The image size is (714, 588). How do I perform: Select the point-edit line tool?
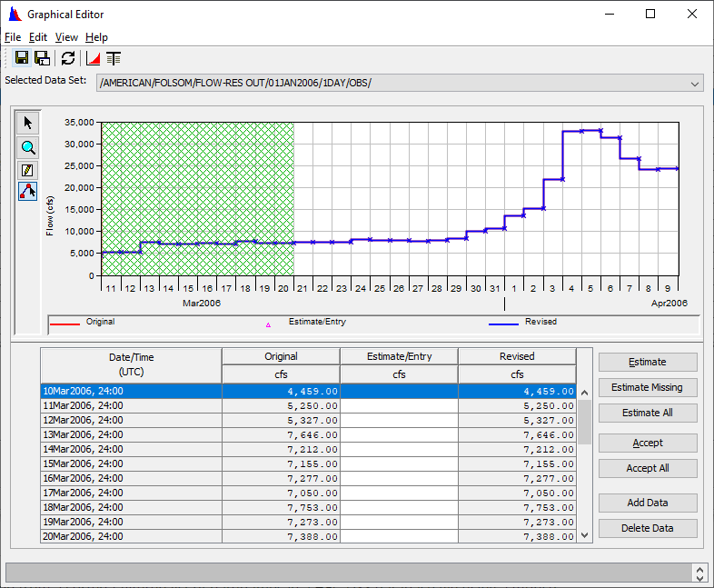27,192
